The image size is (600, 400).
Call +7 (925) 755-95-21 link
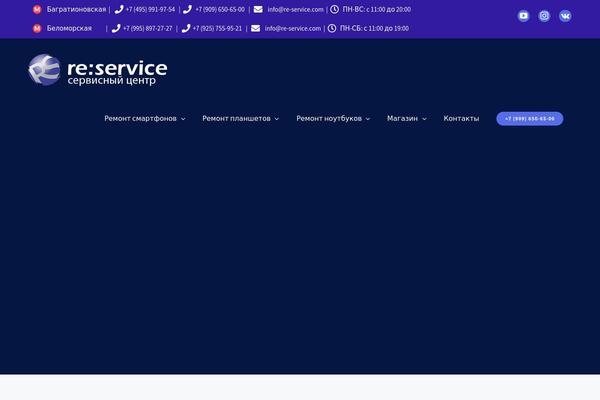(x=217, y=28)
